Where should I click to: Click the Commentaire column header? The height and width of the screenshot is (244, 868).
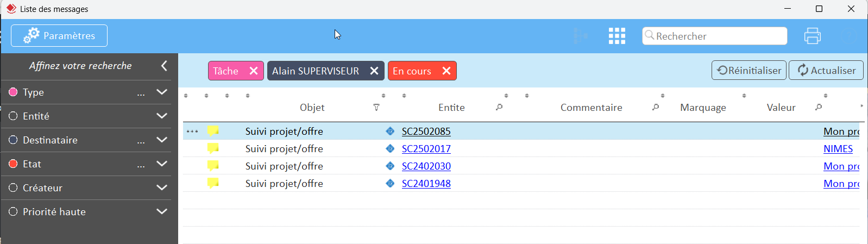[x=592, y=108]
